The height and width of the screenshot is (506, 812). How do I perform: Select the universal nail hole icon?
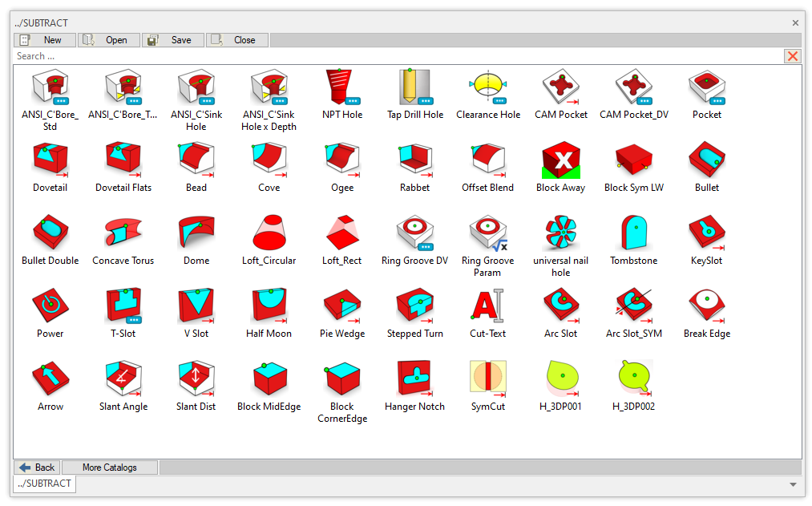tap(561, 233)
